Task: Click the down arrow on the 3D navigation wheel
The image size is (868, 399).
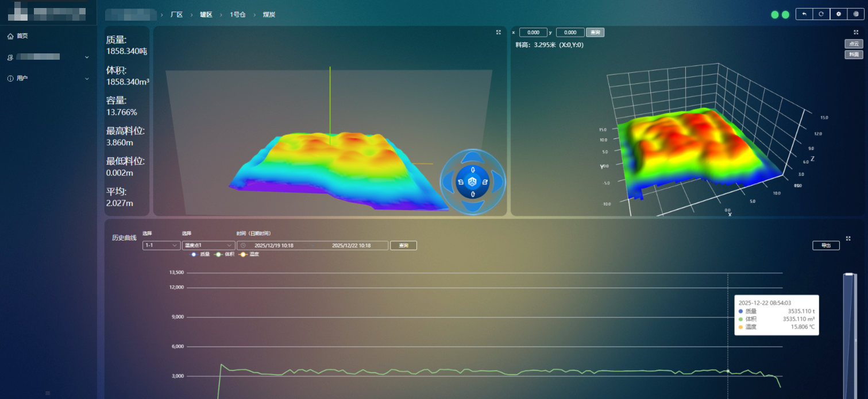Action: pos(473,207)
